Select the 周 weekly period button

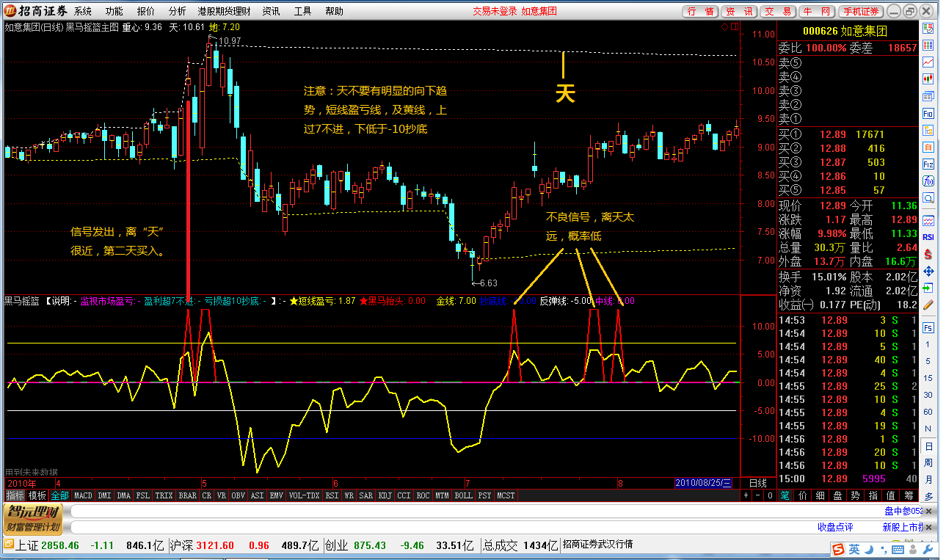928,463
